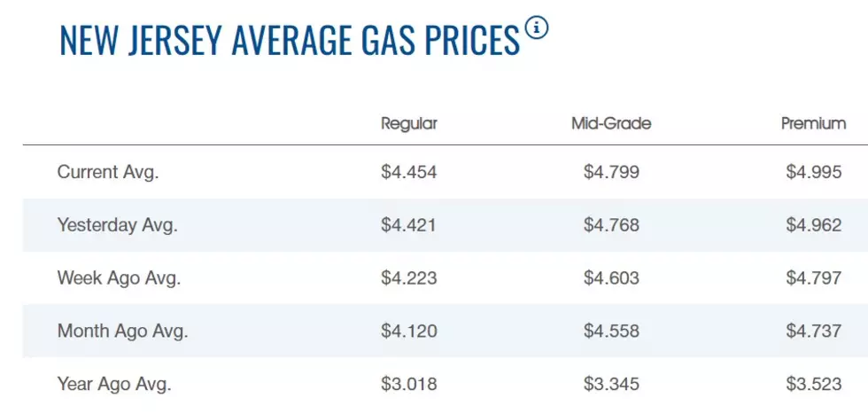
Task: Click the New Jersey Average Gas Prices heading
Action: coord(290,40)
